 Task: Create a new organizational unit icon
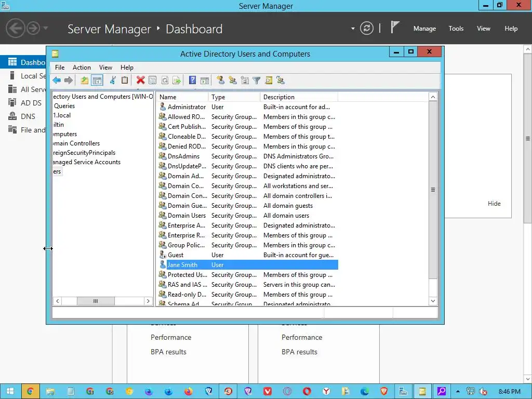(245, 81)
